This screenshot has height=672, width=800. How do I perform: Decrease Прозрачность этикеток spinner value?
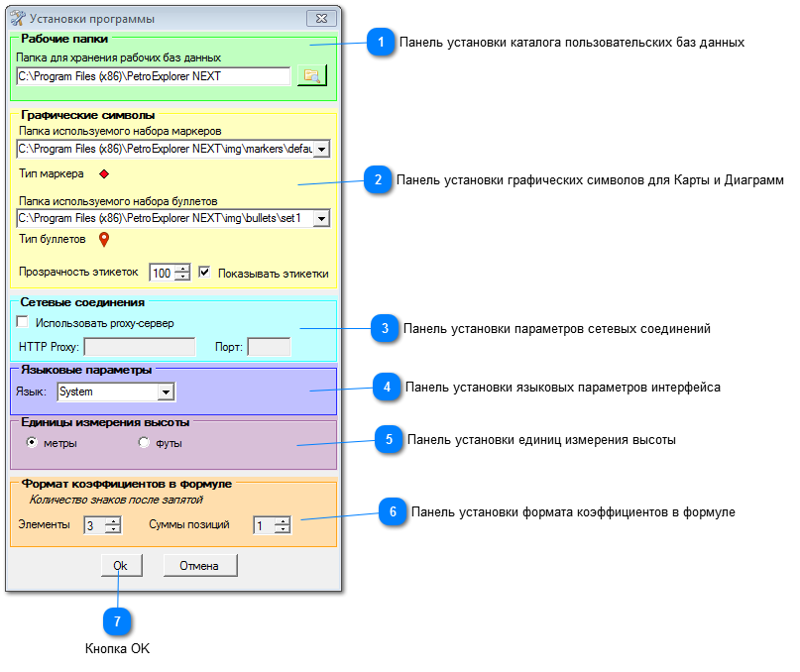click(182, 277)
